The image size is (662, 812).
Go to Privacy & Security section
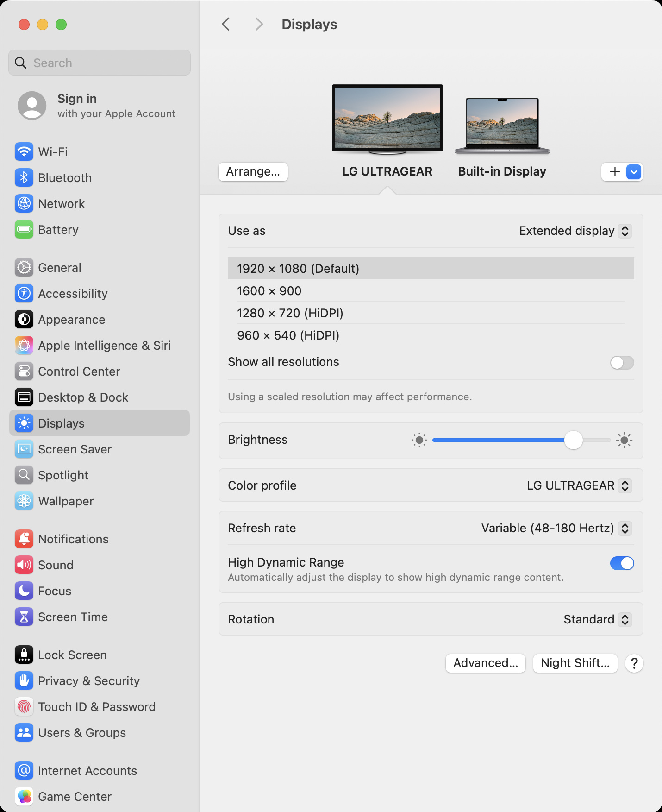88,680
